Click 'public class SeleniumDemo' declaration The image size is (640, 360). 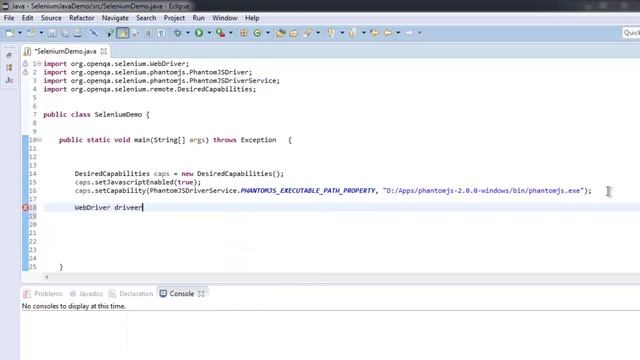coord(93,115)
